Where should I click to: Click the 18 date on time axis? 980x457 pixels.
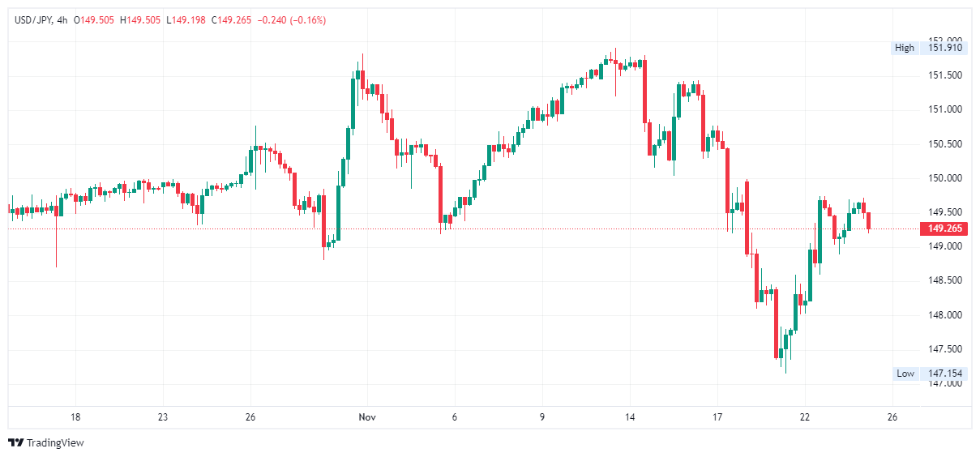pyautogui.click(x=75, y=418)
